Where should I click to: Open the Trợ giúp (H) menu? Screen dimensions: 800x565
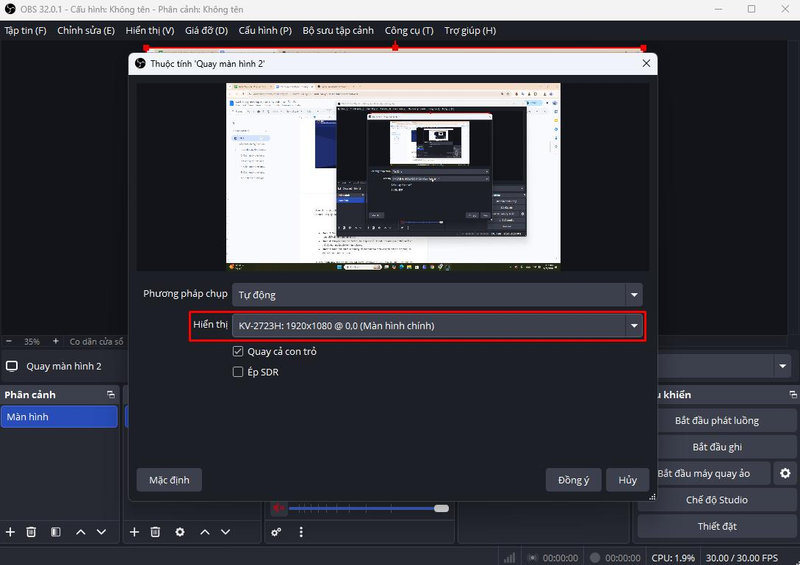pos(470,31)
